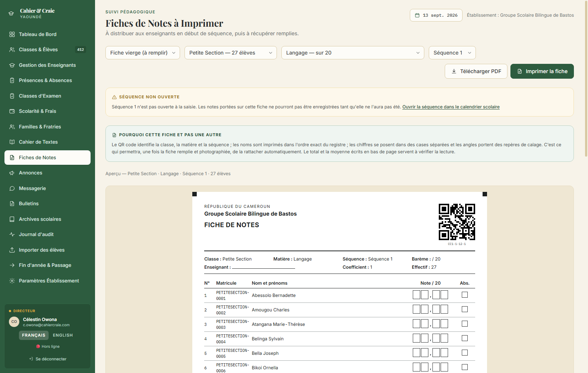Click the 13 sept. 2026 date button
The image size is (588, 373).
coord(436,15)
